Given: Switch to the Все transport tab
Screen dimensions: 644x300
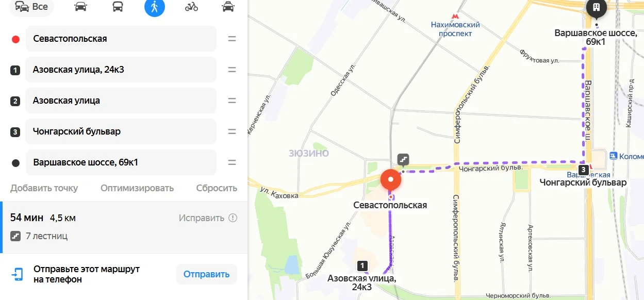Looking at the screenshot, I should point(32,7).
